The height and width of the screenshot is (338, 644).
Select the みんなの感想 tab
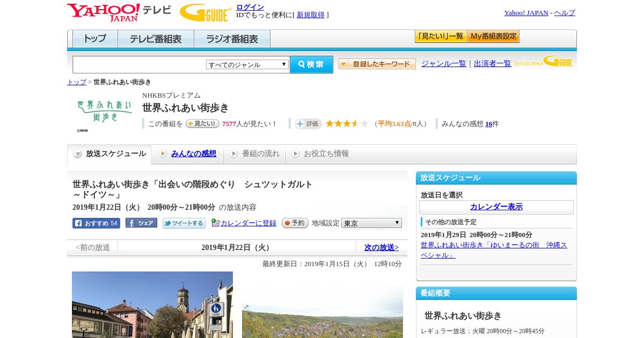point(187,154)
